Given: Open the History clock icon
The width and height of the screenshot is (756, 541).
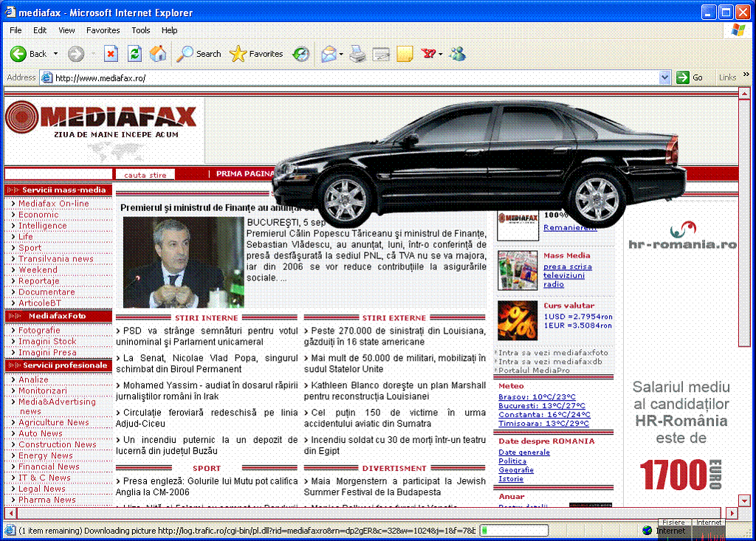Looking at the screenshot, I should pyautogui.click(x=301, y=54).
